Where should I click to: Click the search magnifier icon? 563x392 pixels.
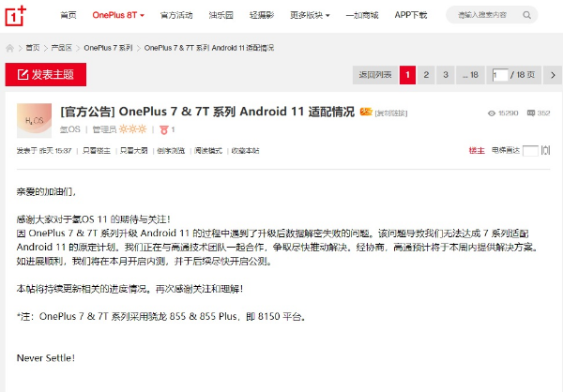pyautogui.click(x=526, y=15)
